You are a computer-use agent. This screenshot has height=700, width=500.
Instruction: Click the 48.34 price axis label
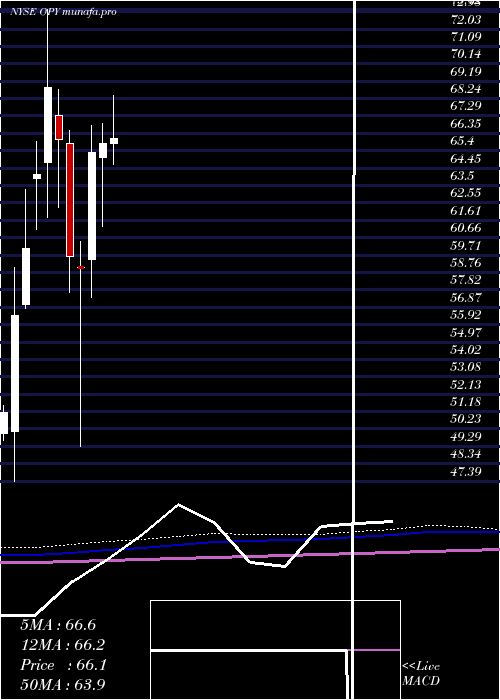[466, 454]
